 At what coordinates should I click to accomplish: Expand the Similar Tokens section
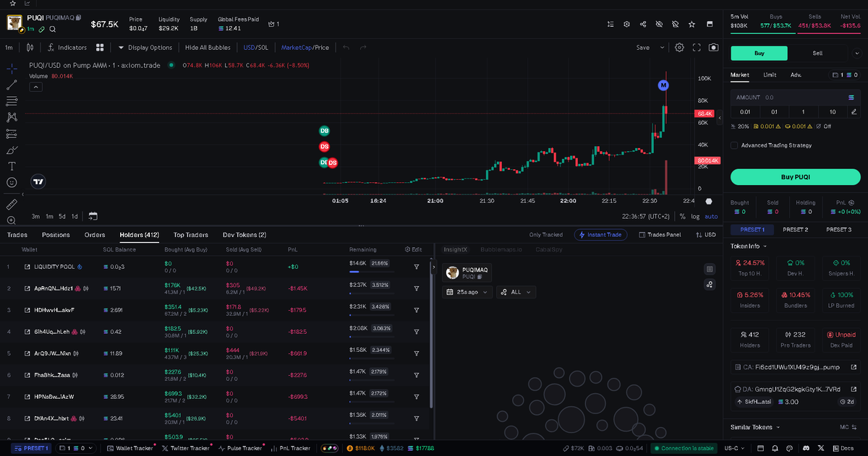754,427
